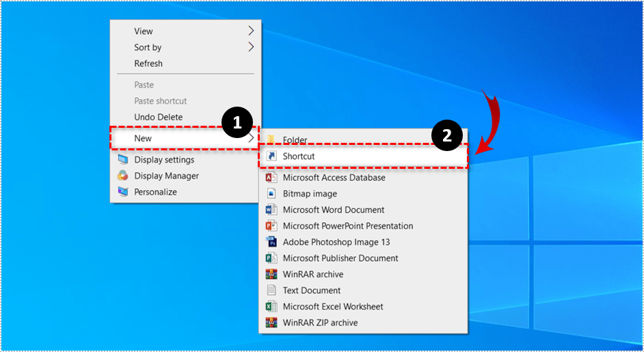This screenshot has height=352, width=644.
Task: Click the Microsoft Word Document icon
Action: [x=271, y=210]
